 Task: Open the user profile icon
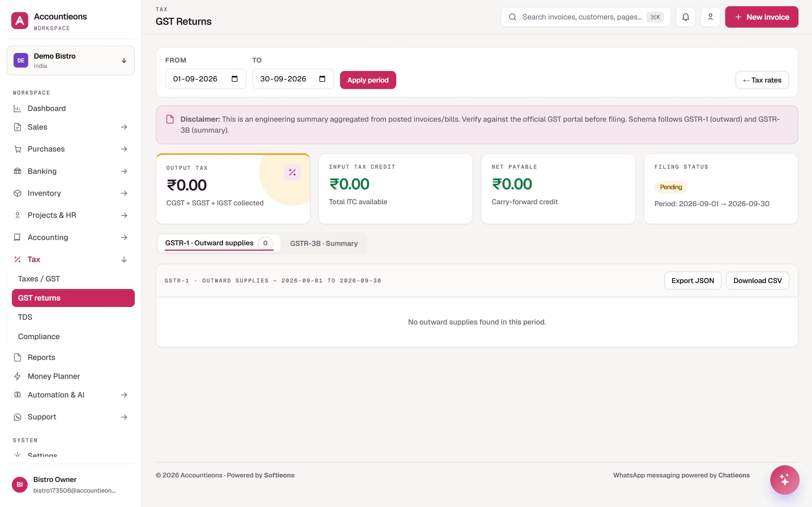click(710, 17)
